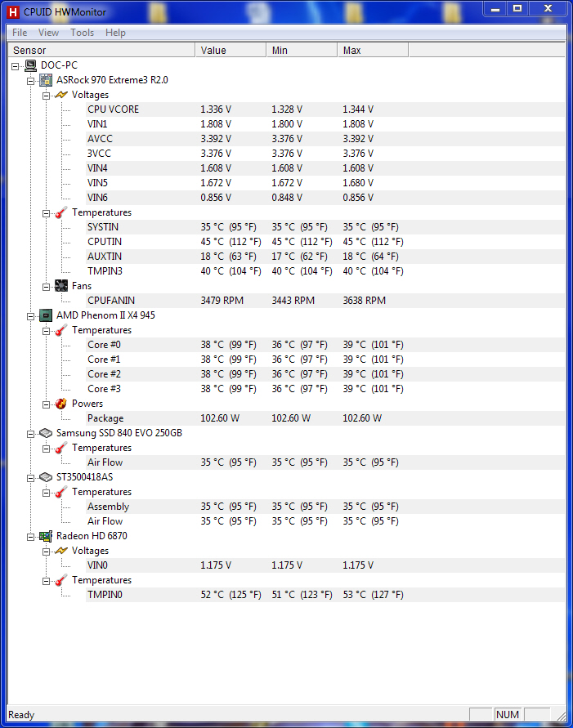573x728 pixels.
Task: Collapse the Samsung SSD 840 EVO node
Action: pos(30,434)
